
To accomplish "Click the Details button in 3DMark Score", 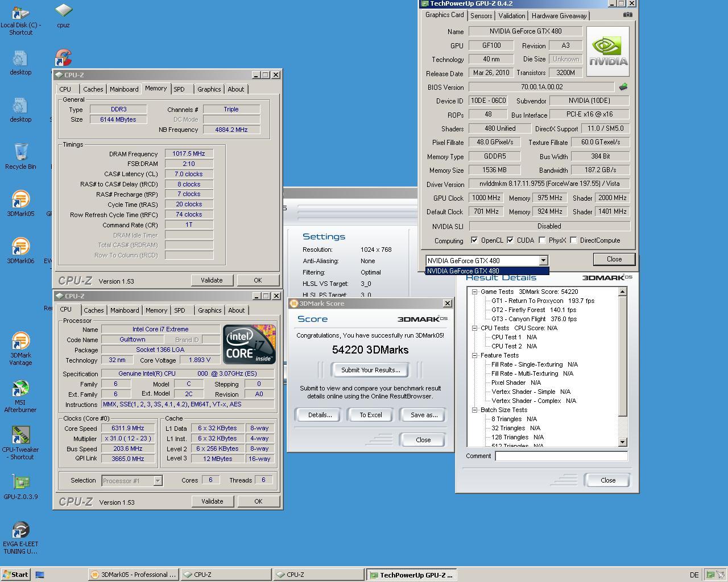I will tap(320, 415).
